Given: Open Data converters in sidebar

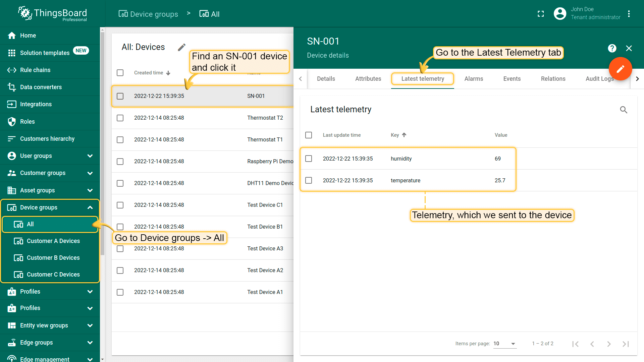Looking at the screenshot, I should point(41,87).
